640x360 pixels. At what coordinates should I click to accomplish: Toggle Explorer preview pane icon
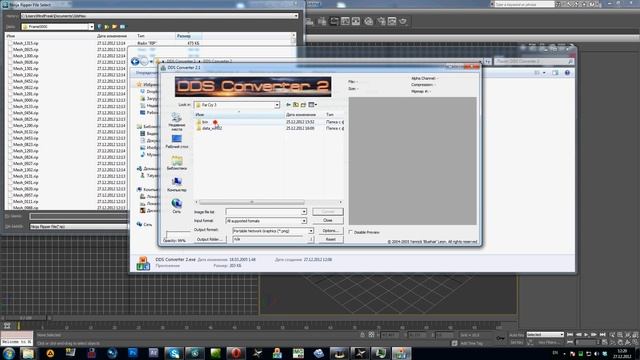coord(555,73)
